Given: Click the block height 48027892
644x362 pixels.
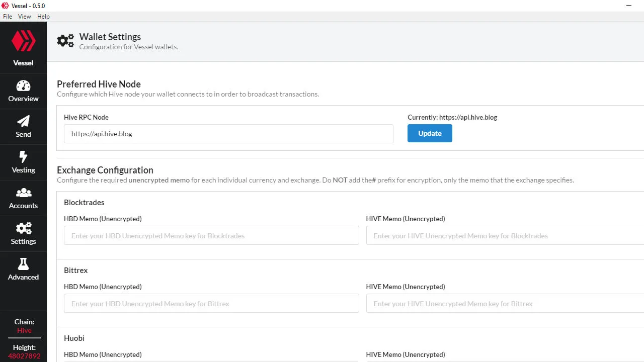Looking at the screenshot, I should [x=24, y=356].
